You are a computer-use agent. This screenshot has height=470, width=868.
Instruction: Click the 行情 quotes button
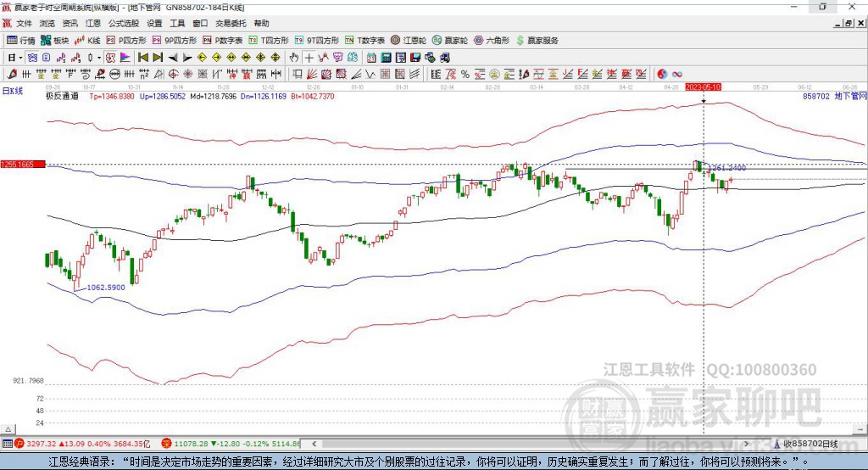click(21, 41)
